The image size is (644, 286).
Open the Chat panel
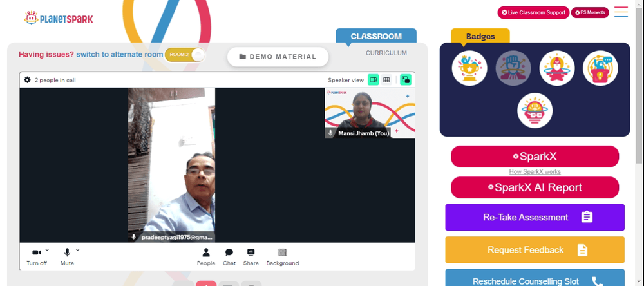pyautogui.click(x=229, y=257)
